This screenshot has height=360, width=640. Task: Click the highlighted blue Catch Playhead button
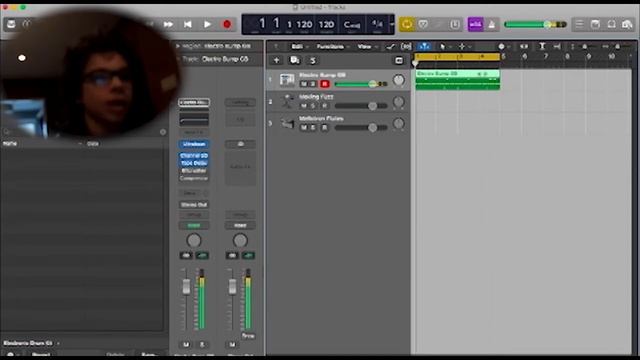click(x=424, y=47)
